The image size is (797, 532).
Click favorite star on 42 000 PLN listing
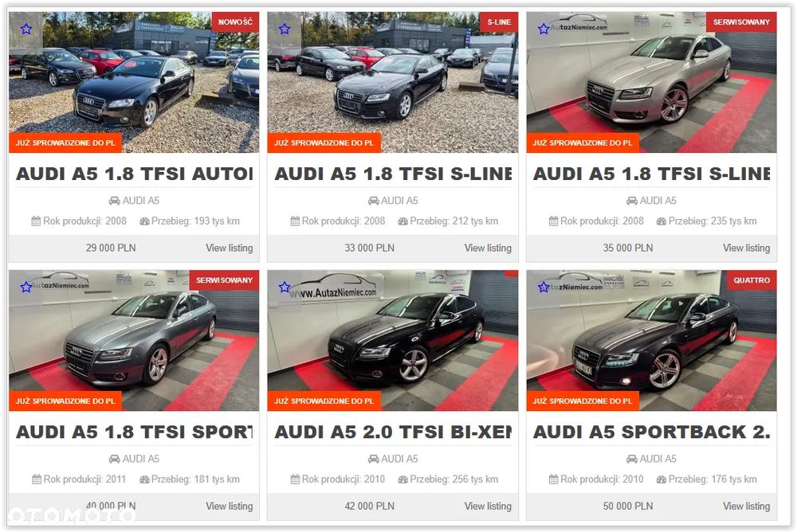tap(285, 287)
